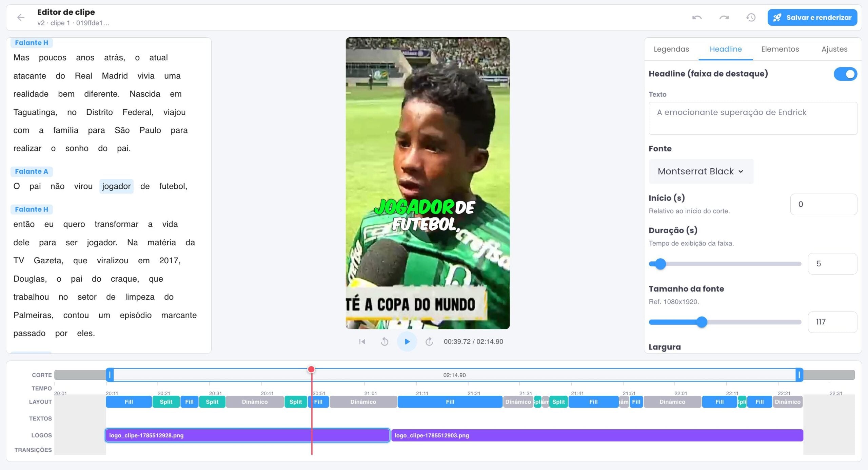Select the right cut trim handle
868x470 pixels.
pos(799,375)
